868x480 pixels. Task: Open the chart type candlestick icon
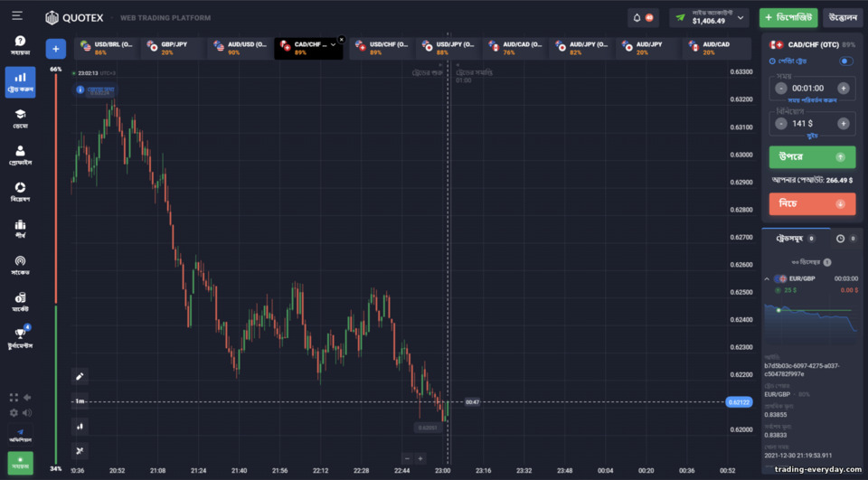(x=80, y=426)
